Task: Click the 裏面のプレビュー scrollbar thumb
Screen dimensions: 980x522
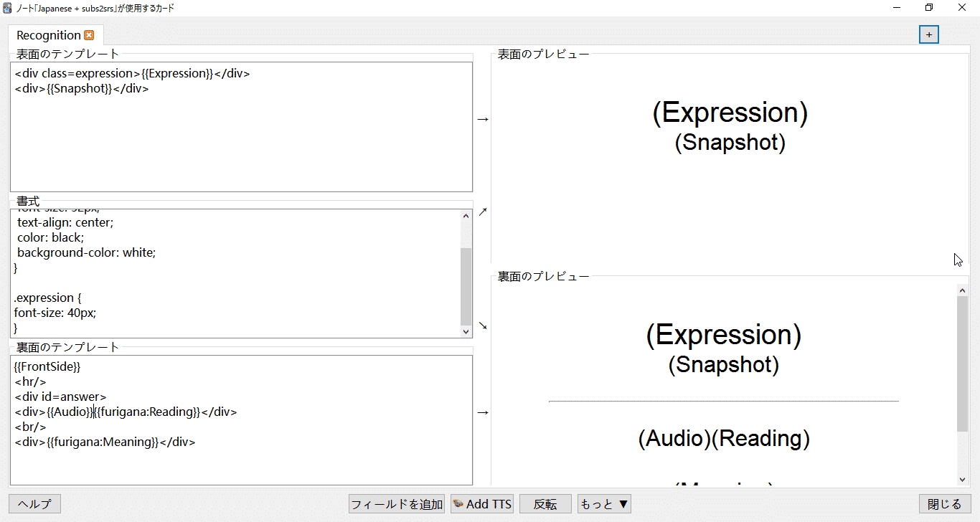Action: (x=963, y=364)
